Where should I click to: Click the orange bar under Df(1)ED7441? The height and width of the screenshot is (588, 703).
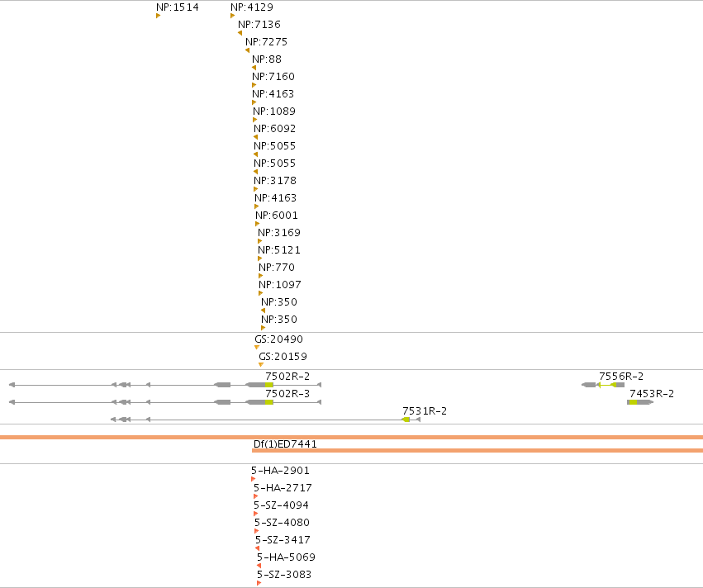[477, 450]
